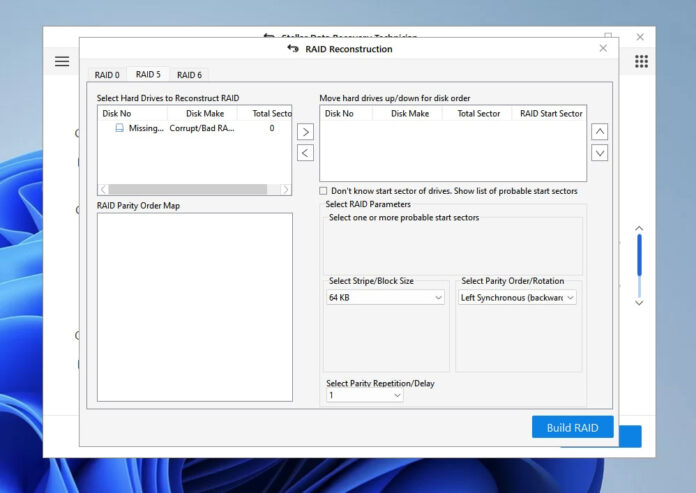Viewport: 696px width, 493px height.
Task: Open the Parity Repetition/Delay dropdown
Action: tap(365, 395)
